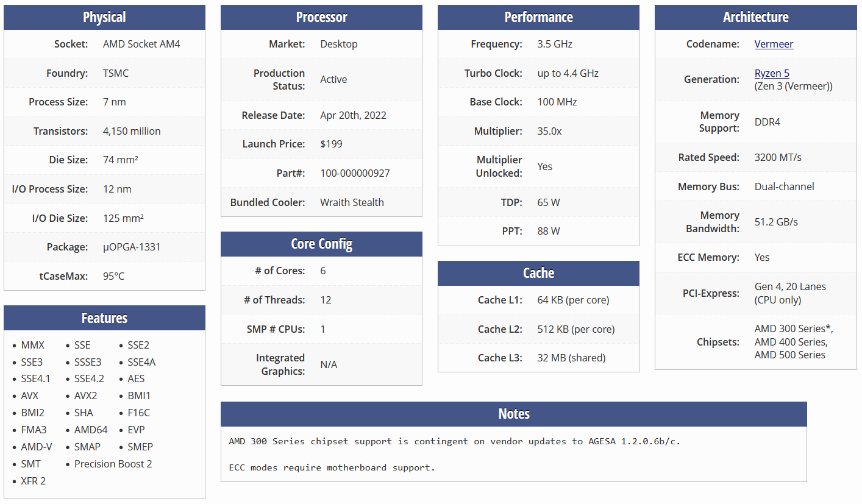Select the 88 W PPT value
Screen dimensions: 862x504
point(549,231)
